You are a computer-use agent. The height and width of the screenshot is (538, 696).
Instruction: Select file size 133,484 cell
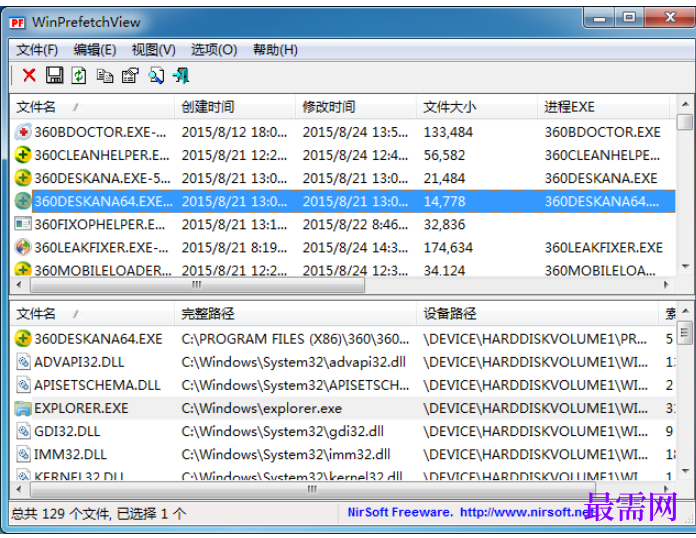[448, 132]
